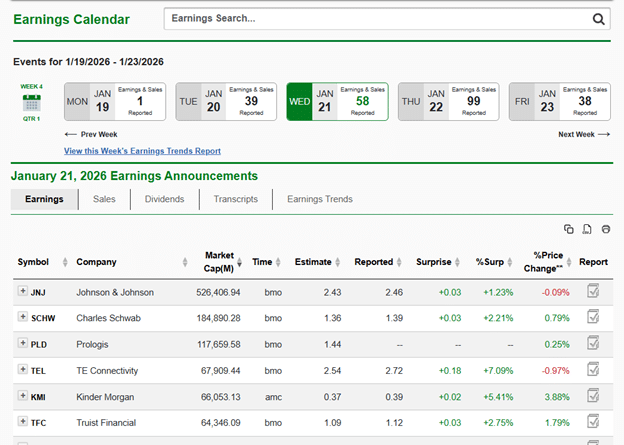The image size is (624, 445).
Task: Expand the JNJ row details
Action: tap(23, 291)
